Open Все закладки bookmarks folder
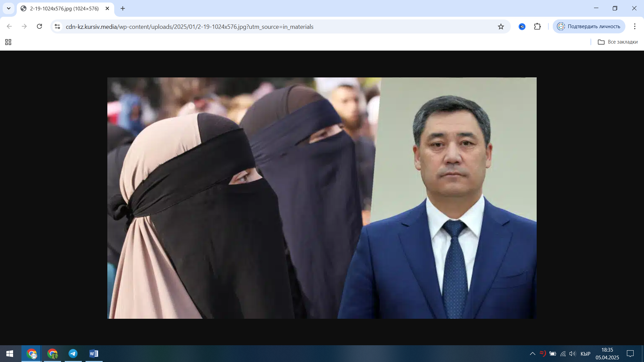The image size is (644, 362). coord(618,42)
